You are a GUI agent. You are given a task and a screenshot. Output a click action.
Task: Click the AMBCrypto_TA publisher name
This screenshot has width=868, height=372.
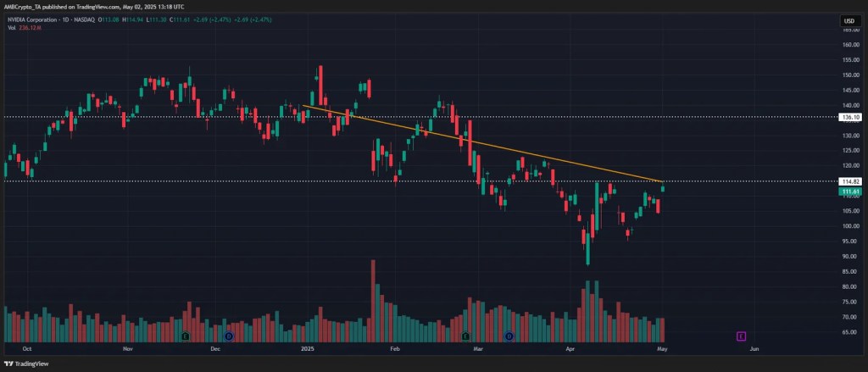tap(25, 5)
